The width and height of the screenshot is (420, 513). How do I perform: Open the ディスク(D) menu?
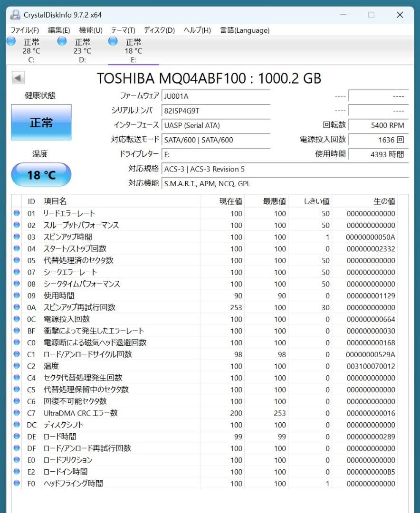coord(160,30)
